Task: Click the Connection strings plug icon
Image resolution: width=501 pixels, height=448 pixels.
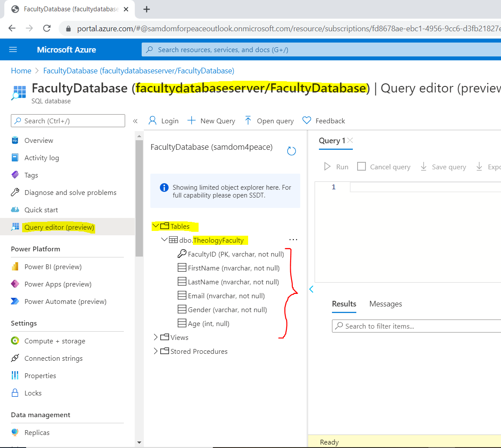Action: pos(15,358)
